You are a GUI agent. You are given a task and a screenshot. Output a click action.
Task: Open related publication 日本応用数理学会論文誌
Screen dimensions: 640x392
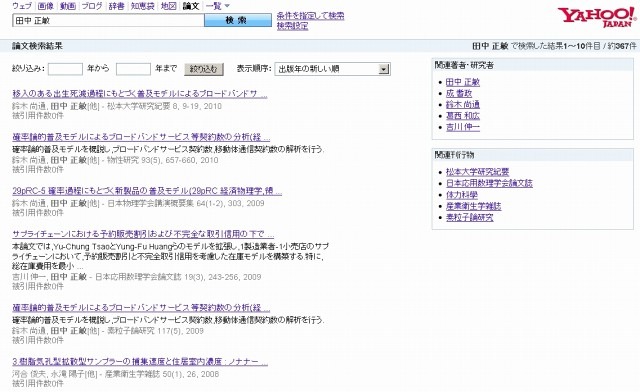(x=489, y=183)
